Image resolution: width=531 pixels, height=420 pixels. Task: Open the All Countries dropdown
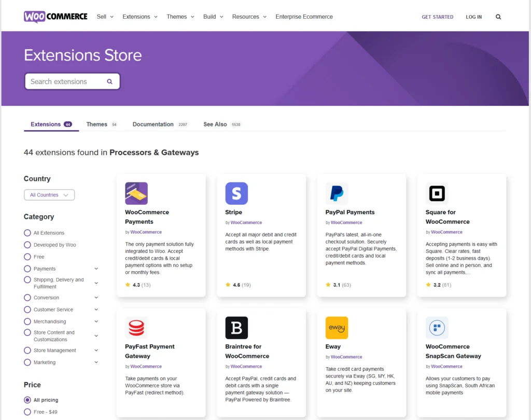[x=49, y=194]
